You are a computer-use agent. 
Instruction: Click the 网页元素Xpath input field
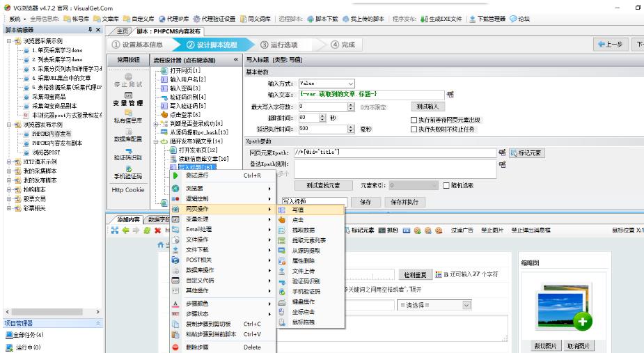click(x=394, y=152)
